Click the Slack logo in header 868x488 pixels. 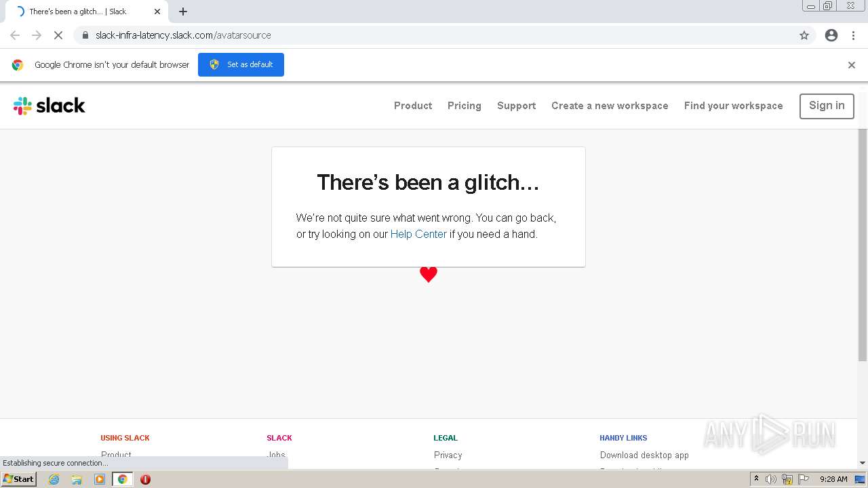pyautogui.click(x=49, y=106)
